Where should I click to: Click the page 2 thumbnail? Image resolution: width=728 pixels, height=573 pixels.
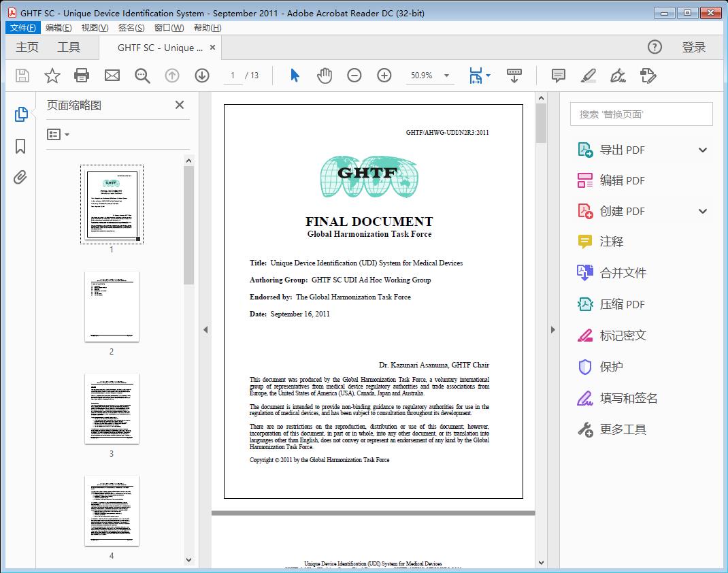coord(112,307)
